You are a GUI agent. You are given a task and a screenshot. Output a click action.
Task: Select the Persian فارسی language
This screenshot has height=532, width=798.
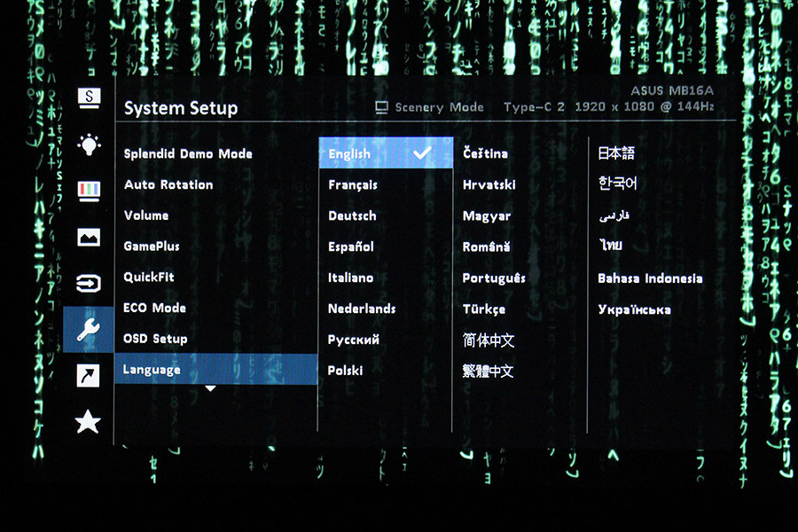point(614,215)
